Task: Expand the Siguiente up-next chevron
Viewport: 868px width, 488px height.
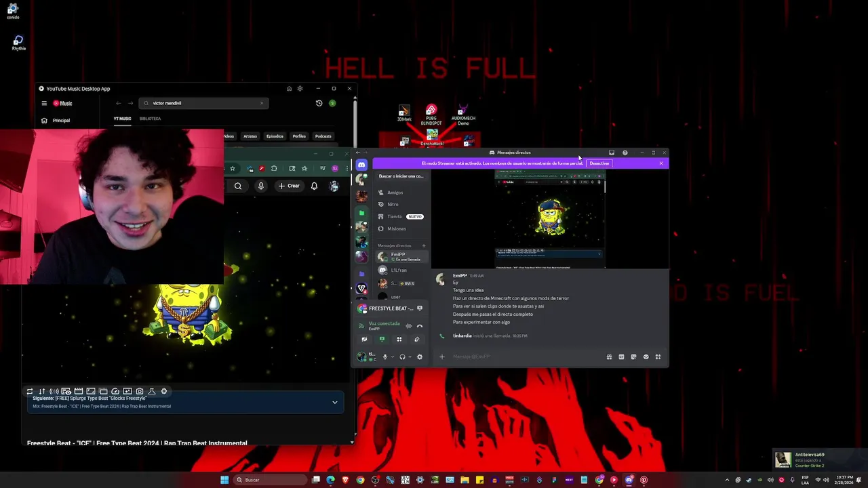Action: click(x=334, y=403)
